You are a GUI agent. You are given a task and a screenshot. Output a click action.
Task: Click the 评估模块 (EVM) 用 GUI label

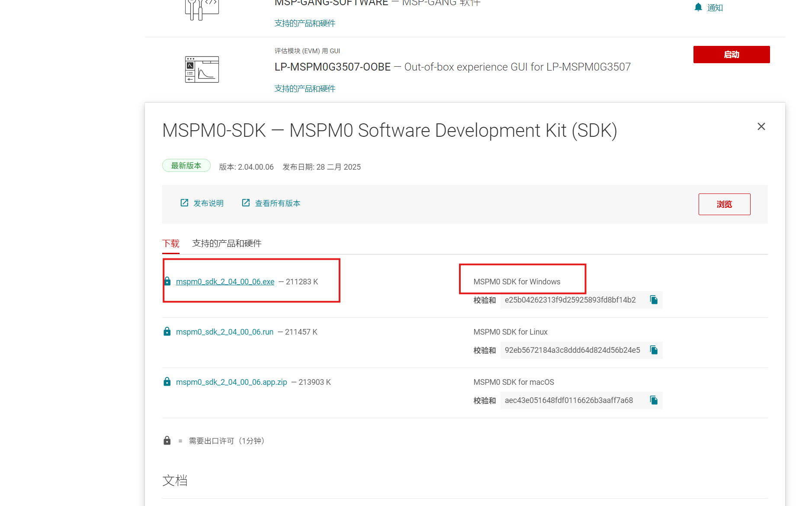307,51
